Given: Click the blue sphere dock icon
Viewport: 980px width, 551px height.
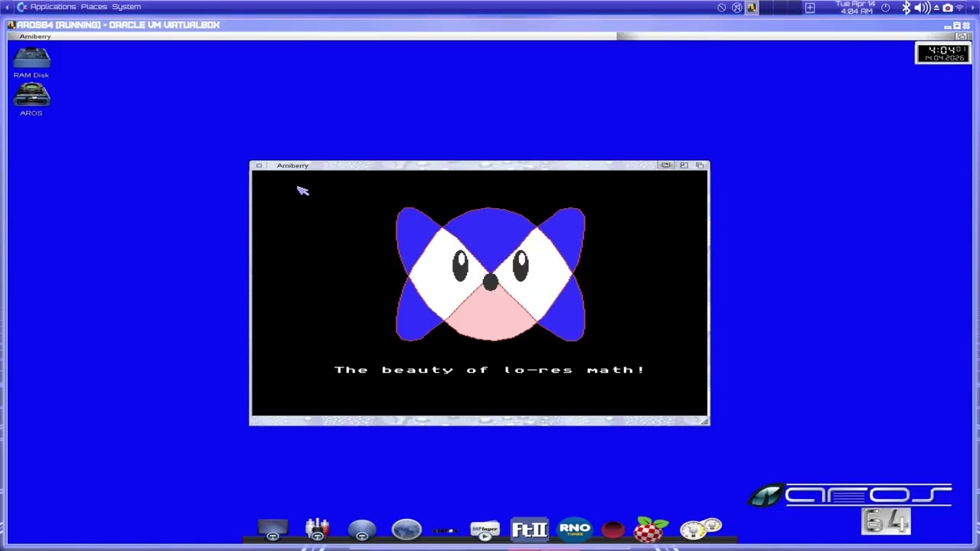Looking at the screenshot, I should [362, 530].
